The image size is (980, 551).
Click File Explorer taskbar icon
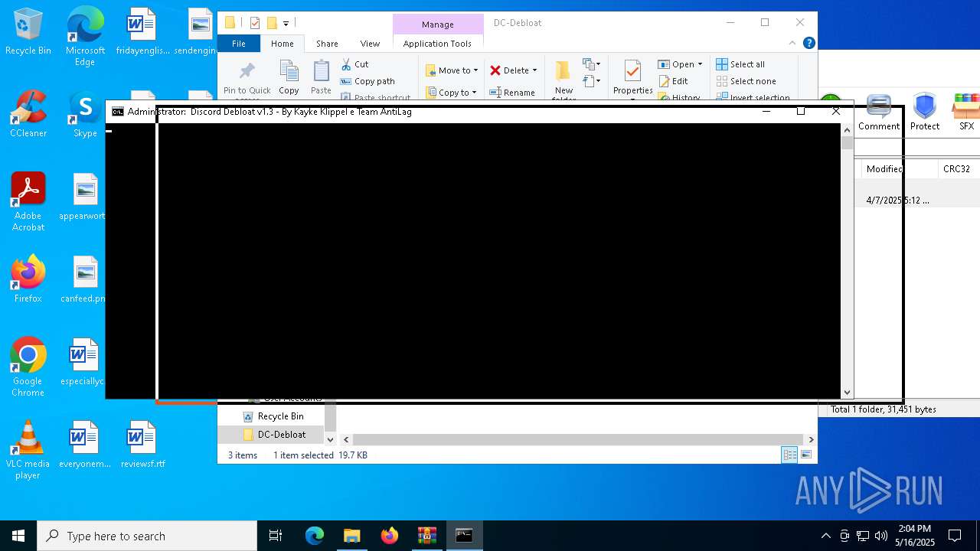[351, 536]
